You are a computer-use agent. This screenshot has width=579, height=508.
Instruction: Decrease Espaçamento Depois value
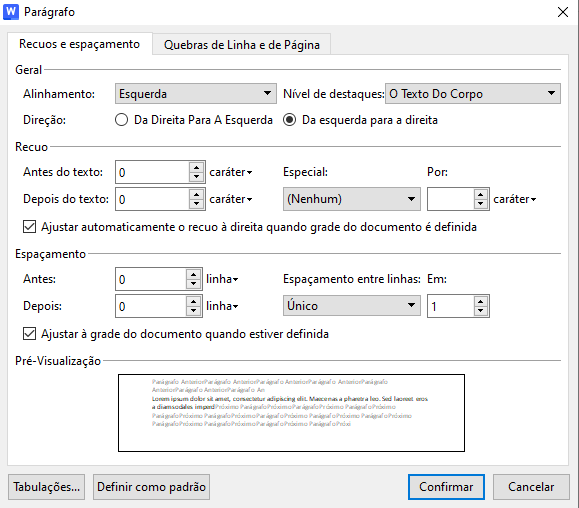[x=194, y=311]
